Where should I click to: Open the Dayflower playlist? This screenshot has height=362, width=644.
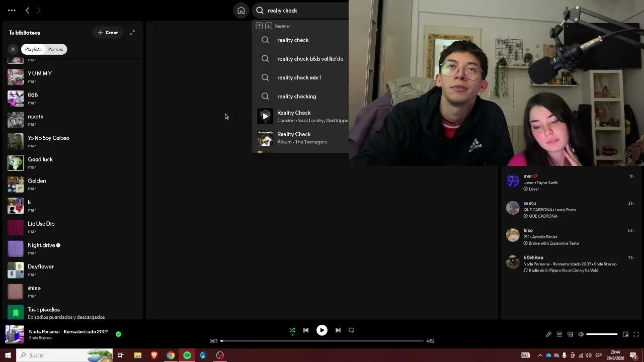(x=73, y=270)
